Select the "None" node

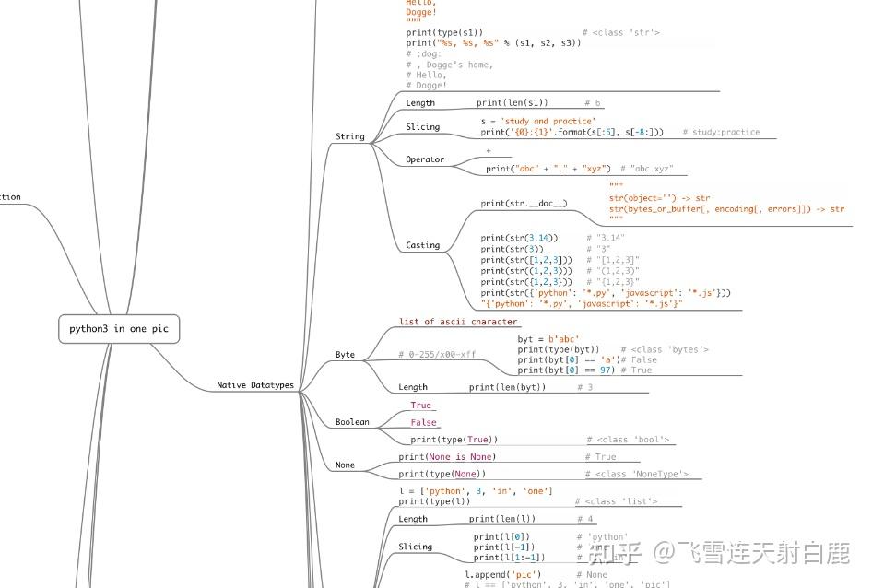pyautogui.click(x=344, y=465)
